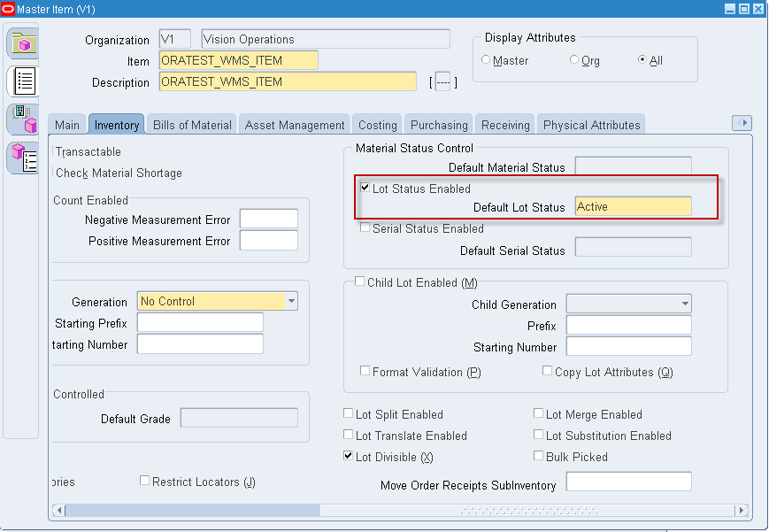
Task: Click the item folder icon in left toolbar
Action: (x=22, y=42)
